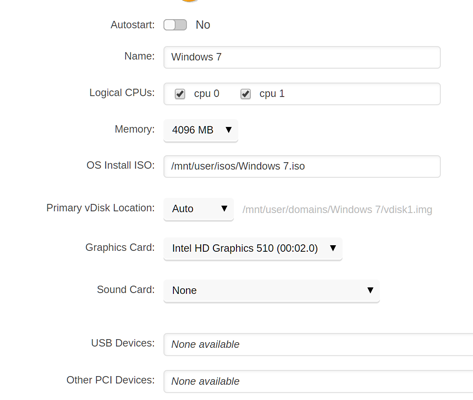Screen dimensions: 473x400
Task: Uncheck the cpu 1 checkbox
Action: click(x=246, y=94)
